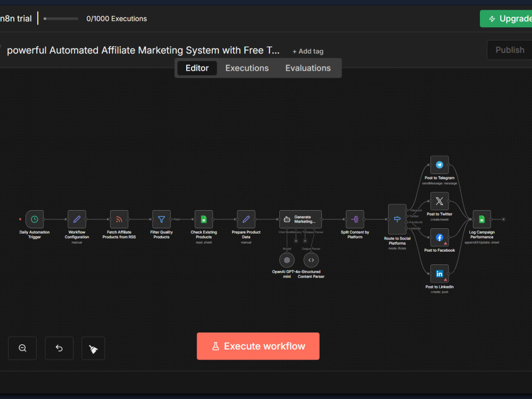Switch to the Editor tab

pos(197,68)
